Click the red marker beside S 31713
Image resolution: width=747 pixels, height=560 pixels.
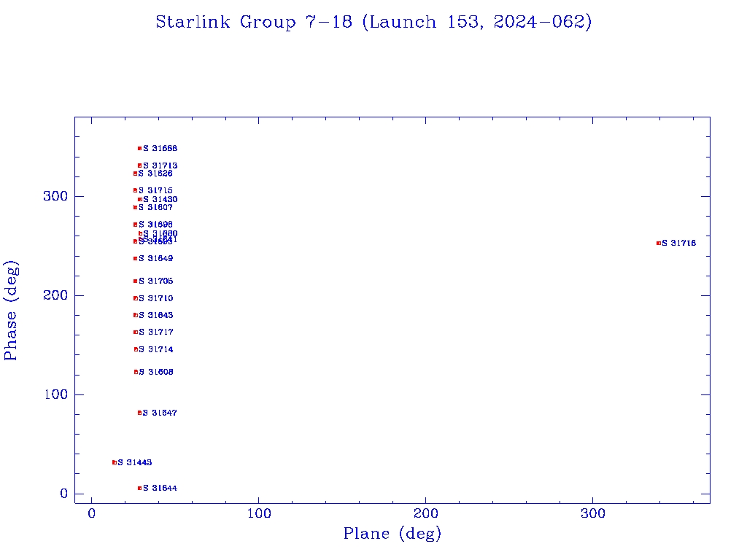coord(139,166)
